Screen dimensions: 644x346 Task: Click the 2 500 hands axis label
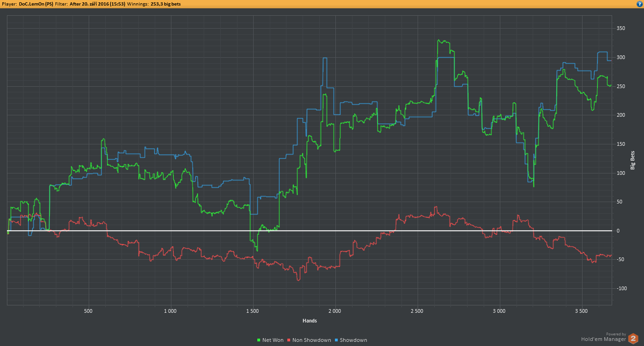tap(417, 310)
